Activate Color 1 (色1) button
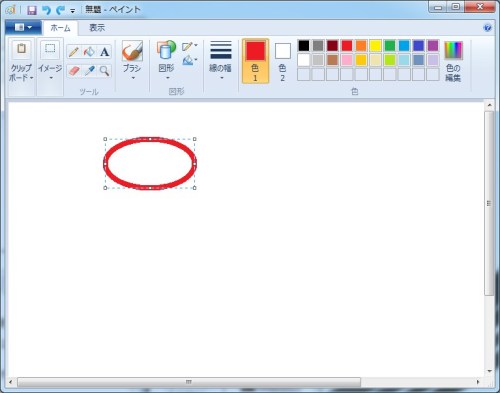 (x=255, y=61)
